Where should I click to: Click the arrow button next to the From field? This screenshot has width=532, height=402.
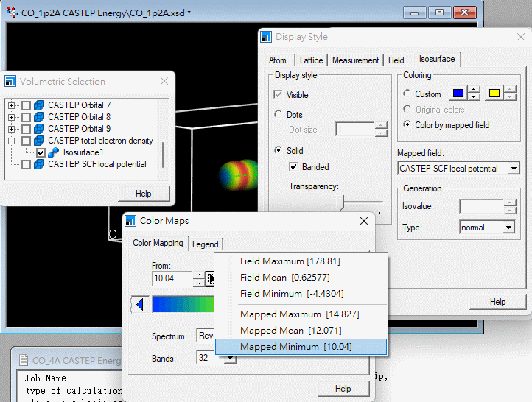point(211,278)
